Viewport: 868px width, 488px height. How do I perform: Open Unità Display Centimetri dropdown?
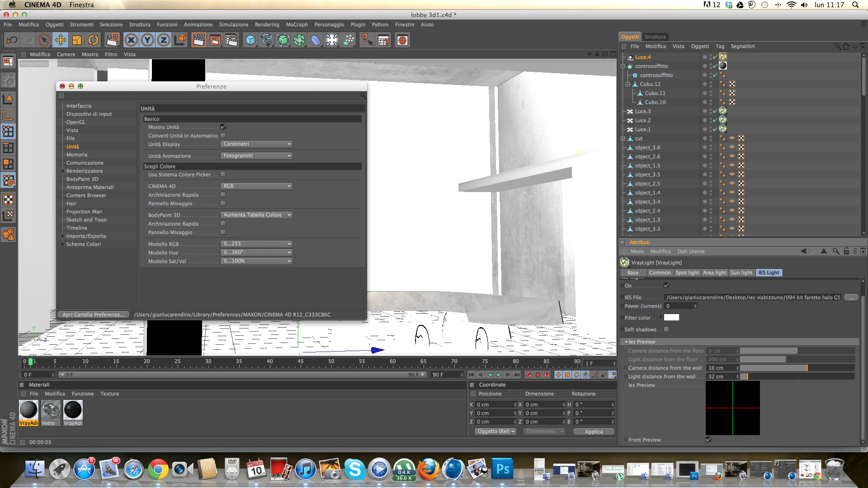[x=256, y=144]
